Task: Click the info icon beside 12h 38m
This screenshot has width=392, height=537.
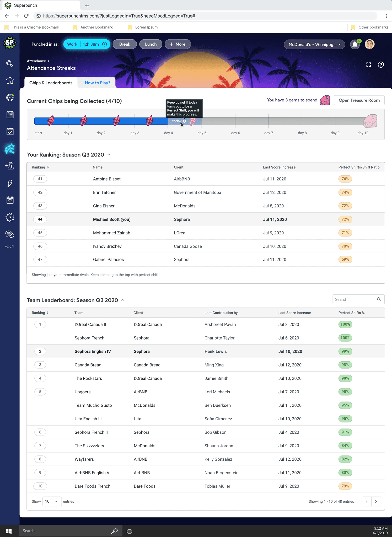Action: (104, 44)
